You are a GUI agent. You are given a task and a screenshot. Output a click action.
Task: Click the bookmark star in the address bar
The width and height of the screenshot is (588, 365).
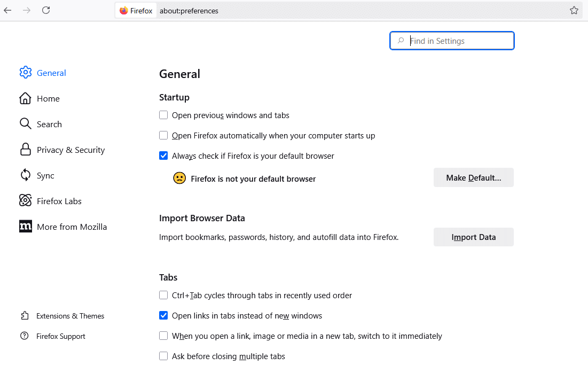click(x=574, y=10)
